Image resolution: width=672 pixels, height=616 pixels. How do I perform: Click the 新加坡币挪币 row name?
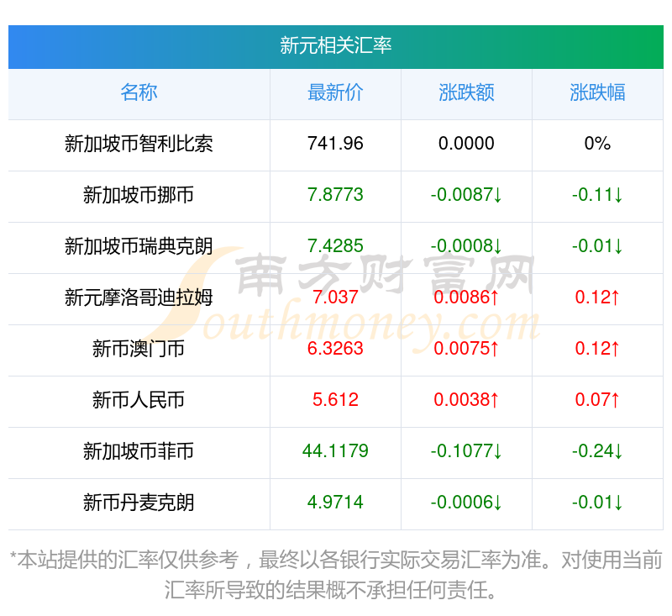coord(139,195)
